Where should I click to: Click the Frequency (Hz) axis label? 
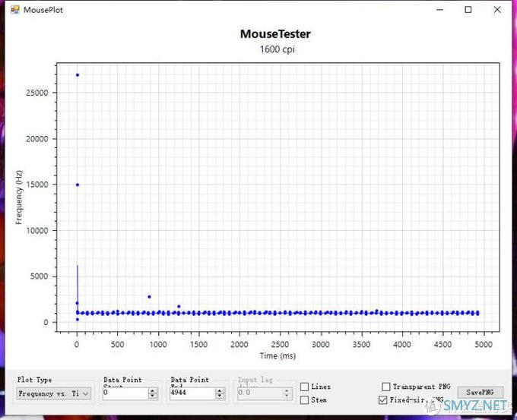tap(19, 197)
